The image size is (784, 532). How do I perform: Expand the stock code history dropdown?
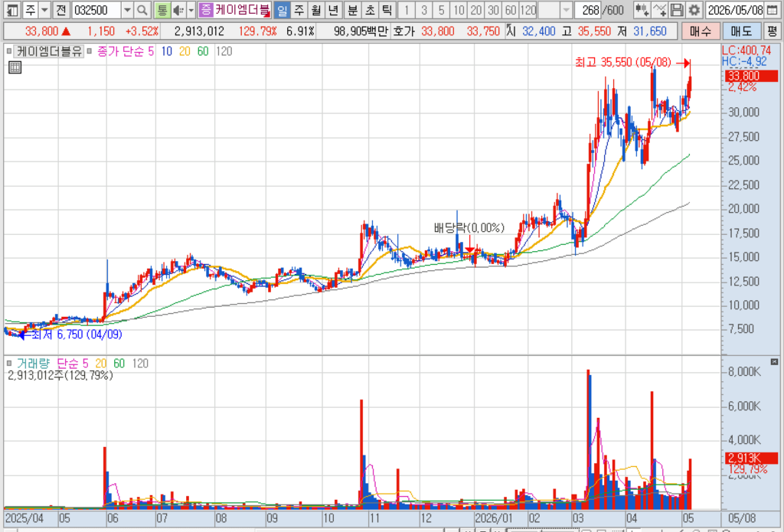point(128,9)
